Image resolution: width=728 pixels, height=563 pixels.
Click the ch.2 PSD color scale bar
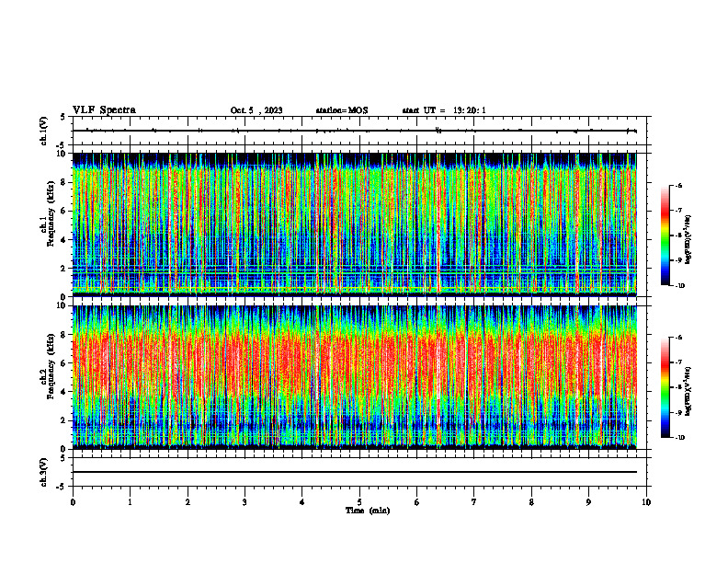[665, 387]
